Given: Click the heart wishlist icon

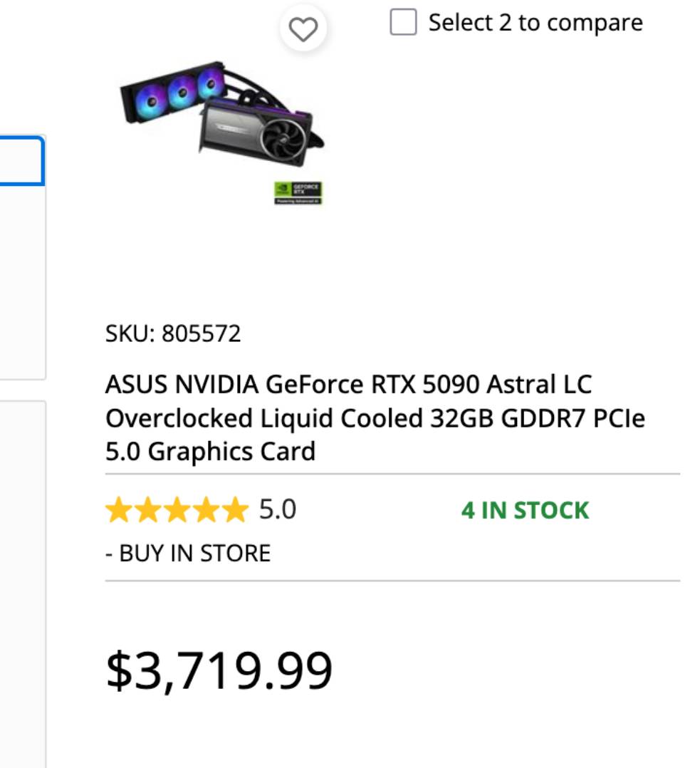Looking at the screenshot, I should pyautogui.click(x=303, y=30).
